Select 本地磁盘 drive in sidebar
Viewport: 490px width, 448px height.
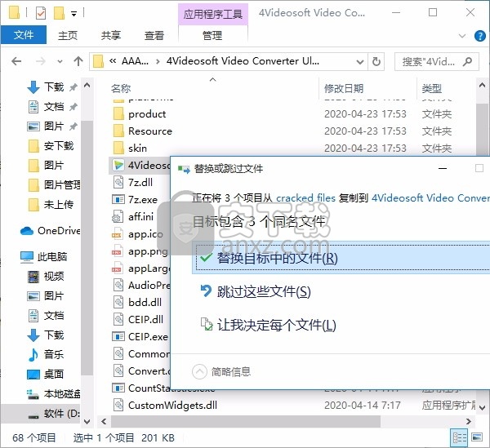[x=53, y=394]
